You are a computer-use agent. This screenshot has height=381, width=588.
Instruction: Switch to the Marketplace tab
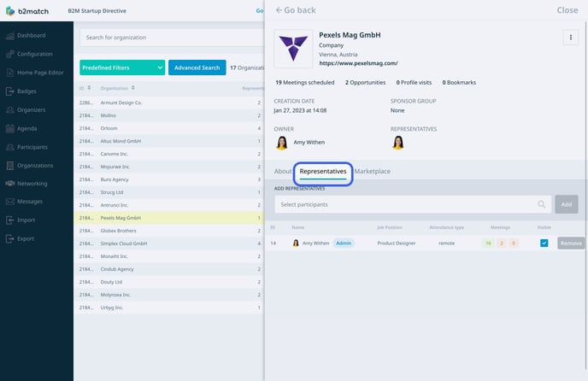(372, 172)
